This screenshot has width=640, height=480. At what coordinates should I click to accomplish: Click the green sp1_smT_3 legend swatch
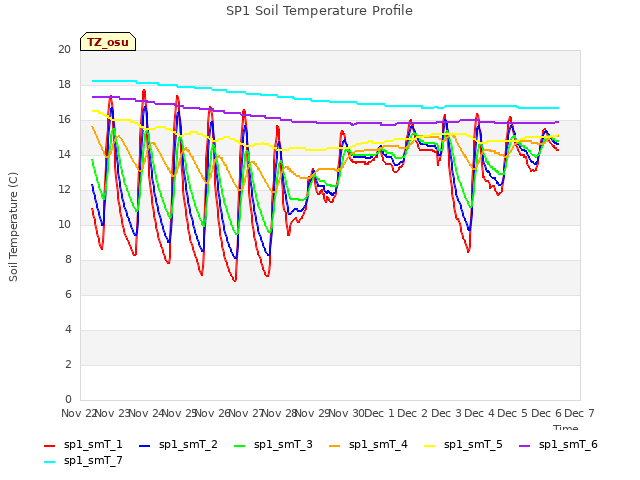pyautogui.click(x=240, y=446)
